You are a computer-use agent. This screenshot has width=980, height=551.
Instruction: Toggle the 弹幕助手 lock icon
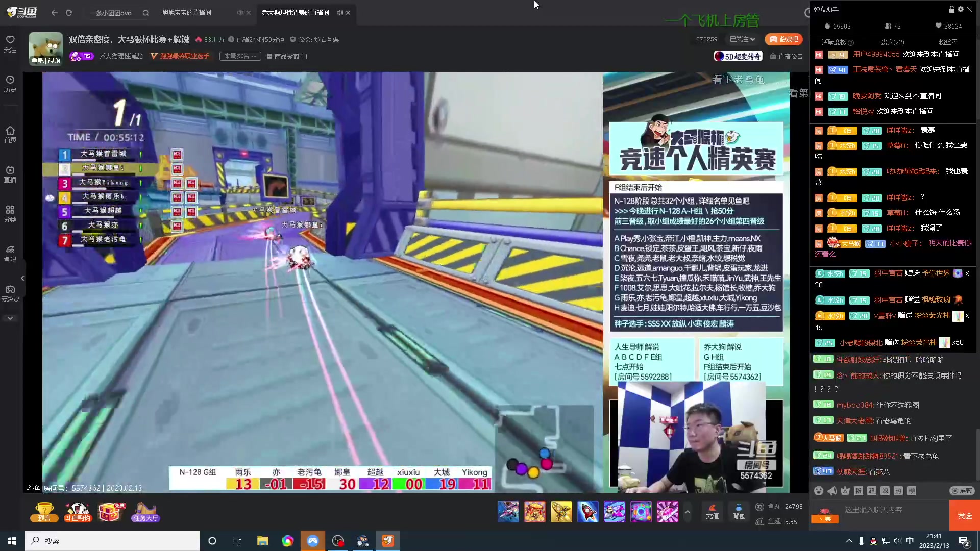coord(951,9)
